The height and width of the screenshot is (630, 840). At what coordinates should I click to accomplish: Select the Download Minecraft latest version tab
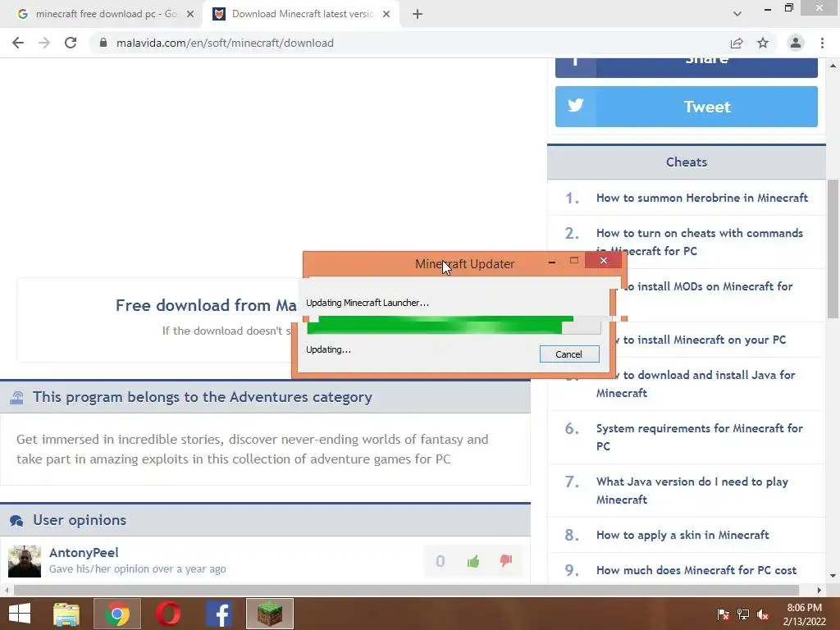(302, 15)
